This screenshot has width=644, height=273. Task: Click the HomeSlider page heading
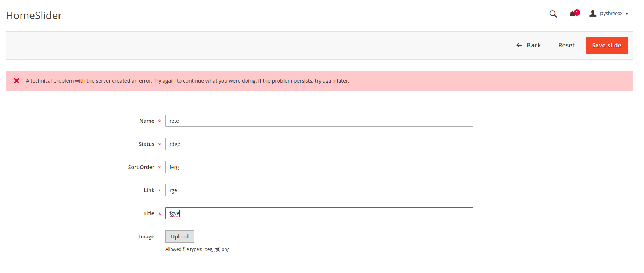(34, 15)
